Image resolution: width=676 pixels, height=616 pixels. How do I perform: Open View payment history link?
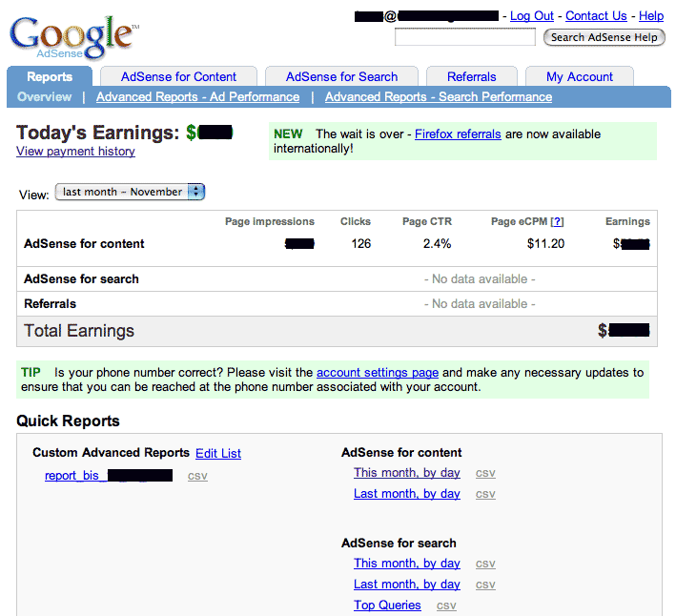pyautogui.click(x=75, y=152)
